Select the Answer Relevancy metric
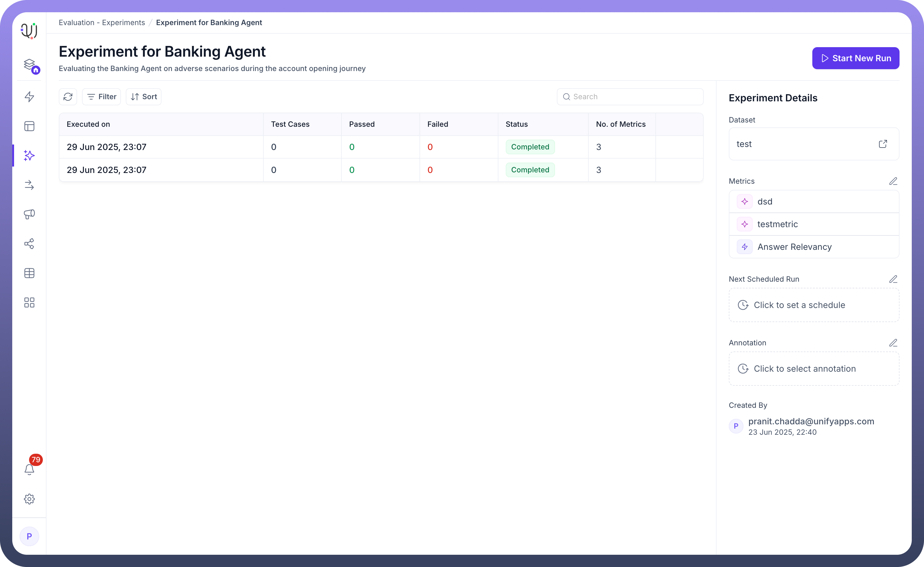The image size is (924, 567). 794,247
